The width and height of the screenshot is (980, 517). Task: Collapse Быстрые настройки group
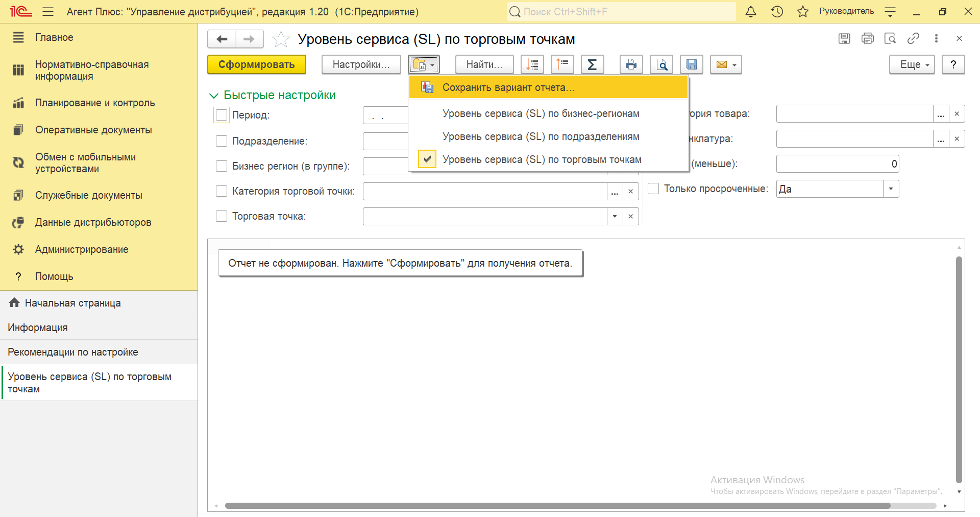pos(273,95)
